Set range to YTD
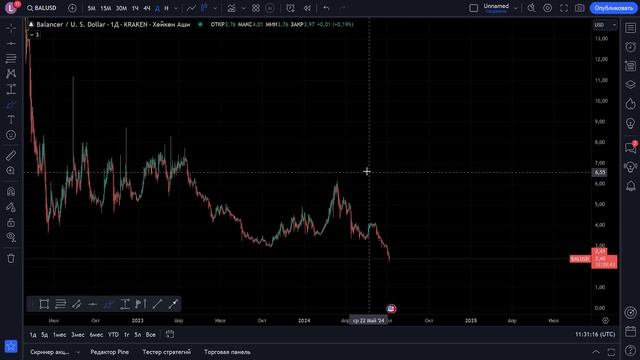The height and width of the screenshot is (360, 640). [x=113, y=335]
